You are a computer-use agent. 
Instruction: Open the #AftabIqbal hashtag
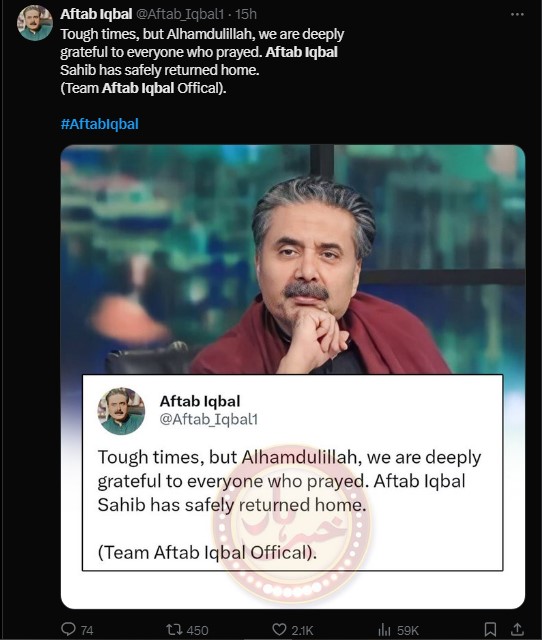click(x=100, y=124)
